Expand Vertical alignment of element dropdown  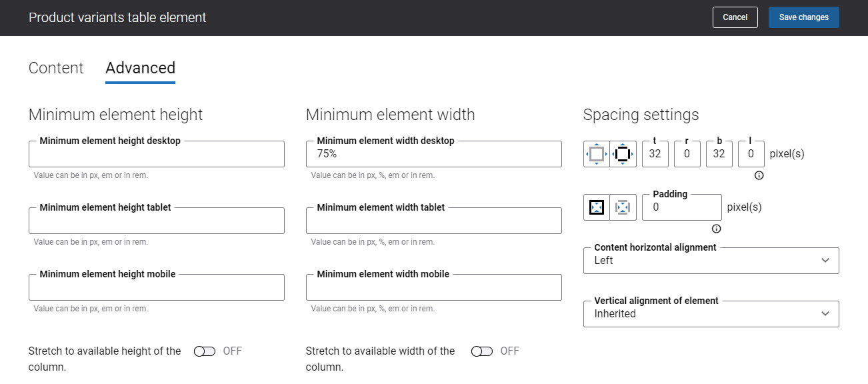(x=711, y=314)
